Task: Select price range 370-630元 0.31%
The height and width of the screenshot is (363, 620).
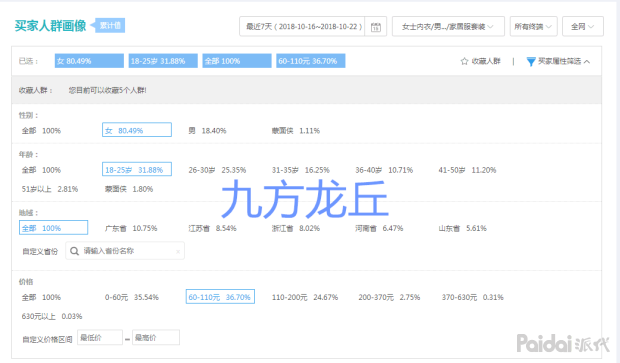Action: click(473, 297)
